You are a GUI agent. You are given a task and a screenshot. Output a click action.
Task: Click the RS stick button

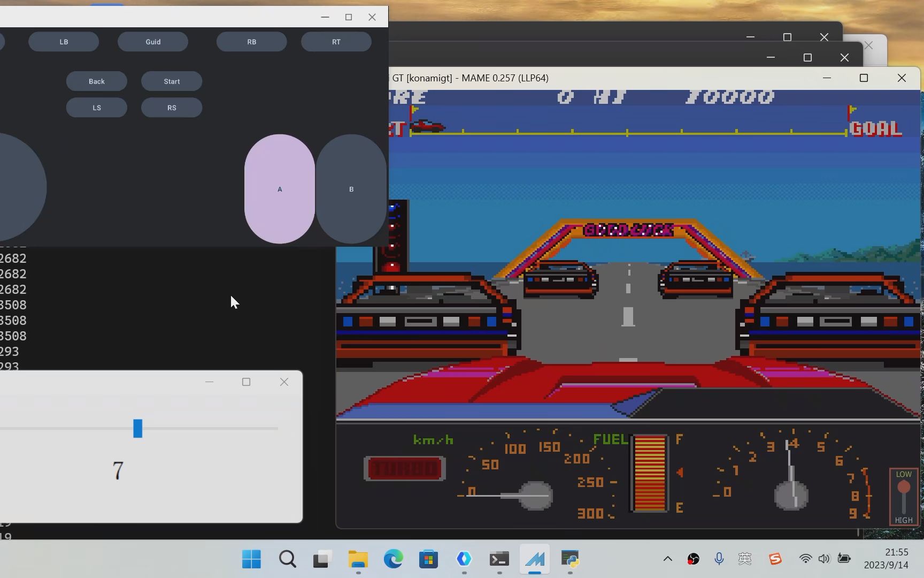172,108
